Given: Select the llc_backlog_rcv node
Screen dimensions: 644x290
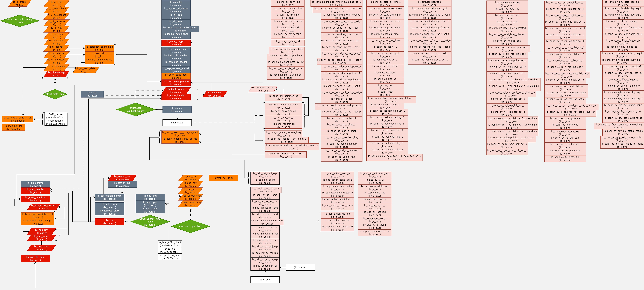Looking at the screenshot, I should [176, 91].
